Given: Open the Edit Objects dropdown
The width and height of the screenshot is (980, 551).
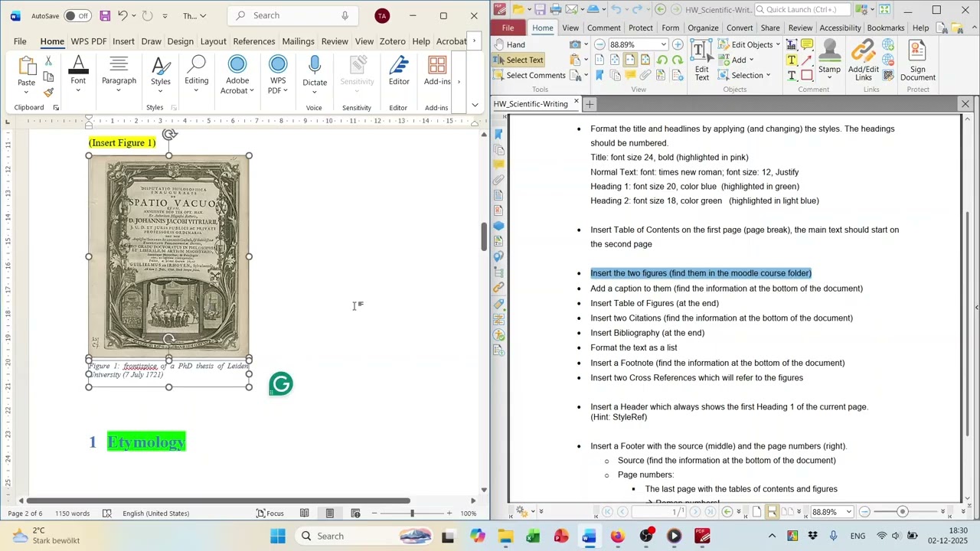Looking at the screenshot, I should (749, 44).
